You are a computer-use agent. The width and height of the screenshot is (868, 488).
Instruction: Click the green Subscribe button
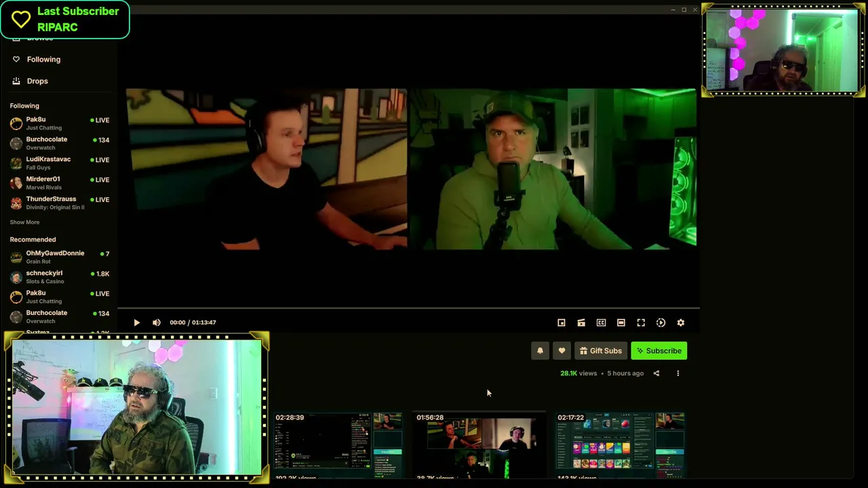pyautogui.click(x=659, y=350)
